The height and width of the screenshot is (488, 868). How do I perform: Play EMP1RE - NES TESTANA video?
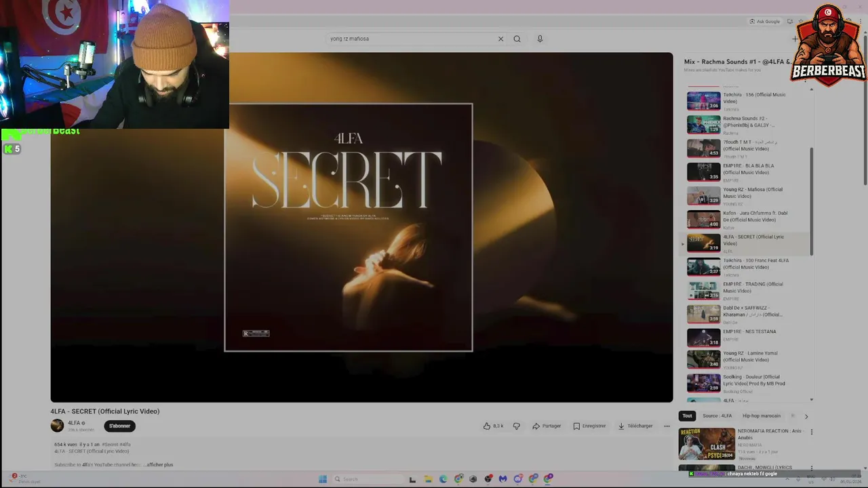pyautogui.click(x=746, y=338)
